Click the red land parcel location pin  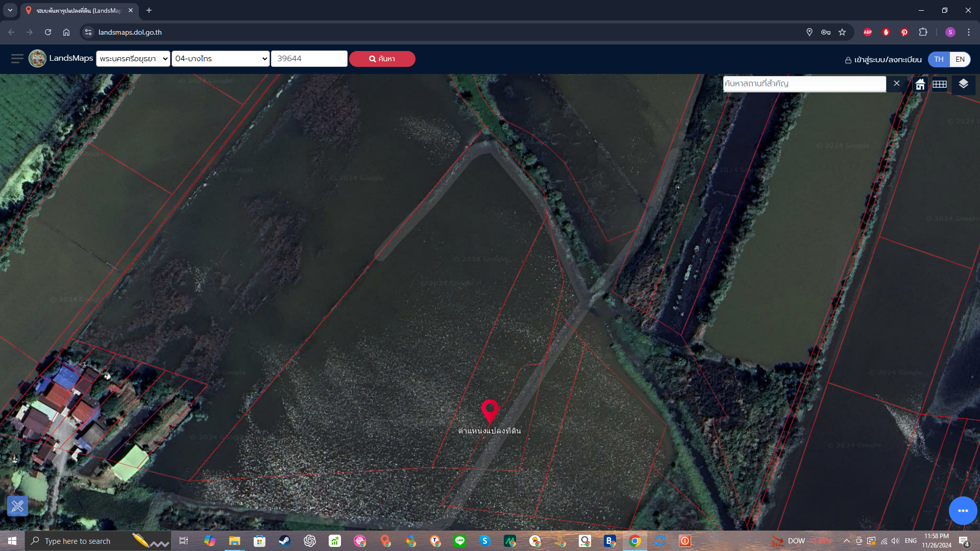coord(490,411)
